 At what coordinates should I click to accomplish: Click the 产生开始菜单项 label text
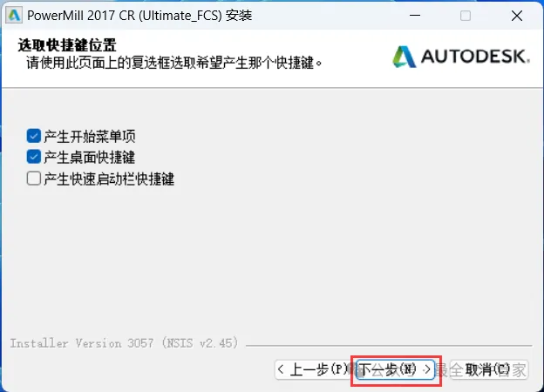point(90,136)
